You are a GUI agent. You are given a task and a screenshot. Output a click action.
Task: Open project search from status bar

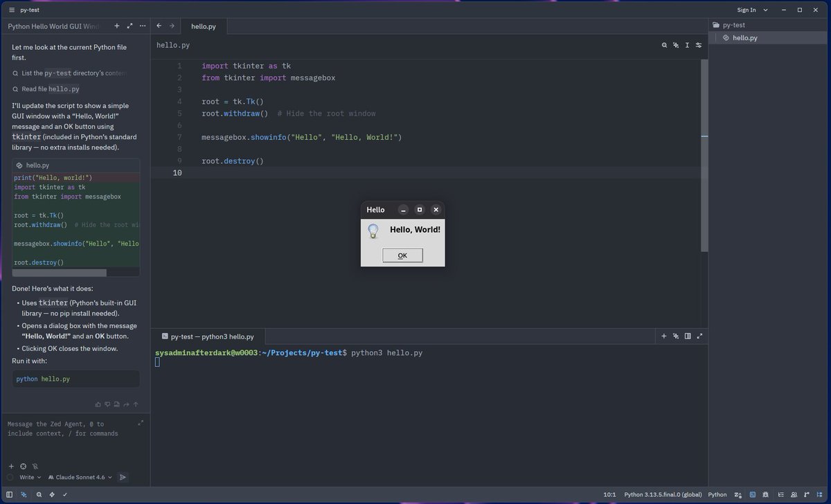coord(39,494)
